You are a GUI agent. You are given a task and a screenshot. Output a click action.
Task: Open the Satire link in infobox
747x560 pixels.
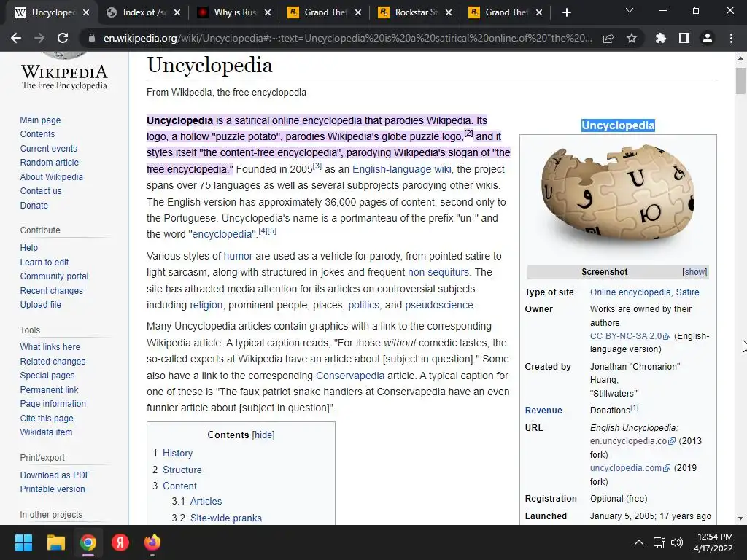pyautogui.click(x=687, y=292)
